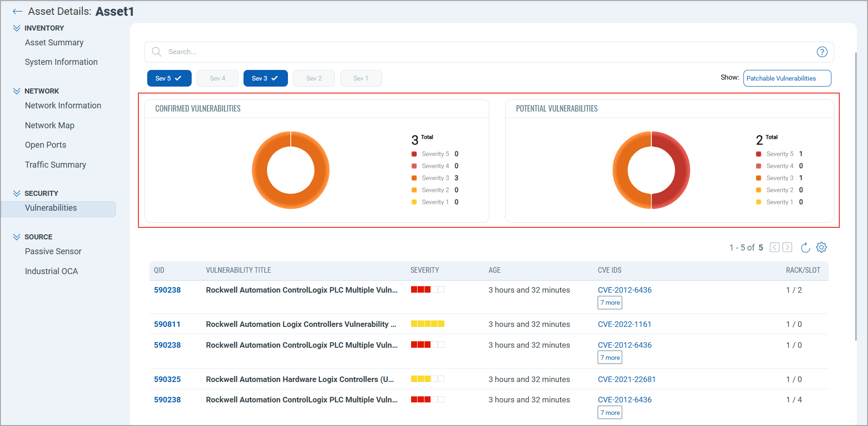Click the search magnifier icon
Screen dimensions: 868x426
tap(157, 52)
